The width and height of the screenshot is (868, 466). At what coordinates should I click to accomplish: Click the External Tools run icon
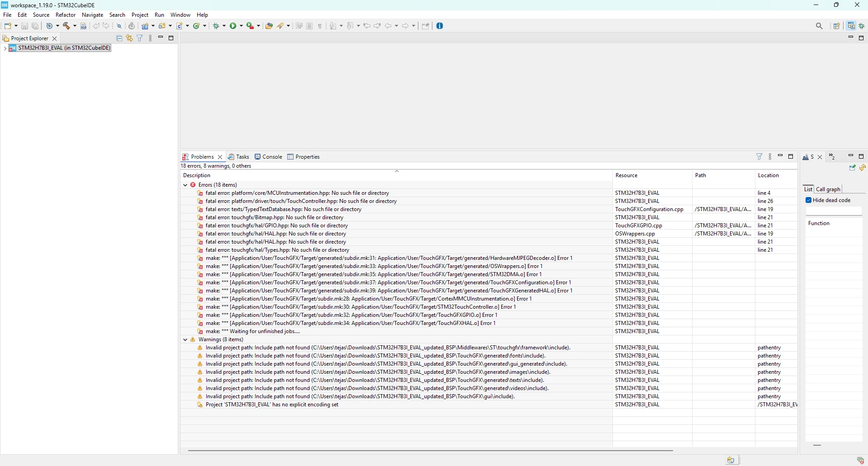[x=250, y=26]
